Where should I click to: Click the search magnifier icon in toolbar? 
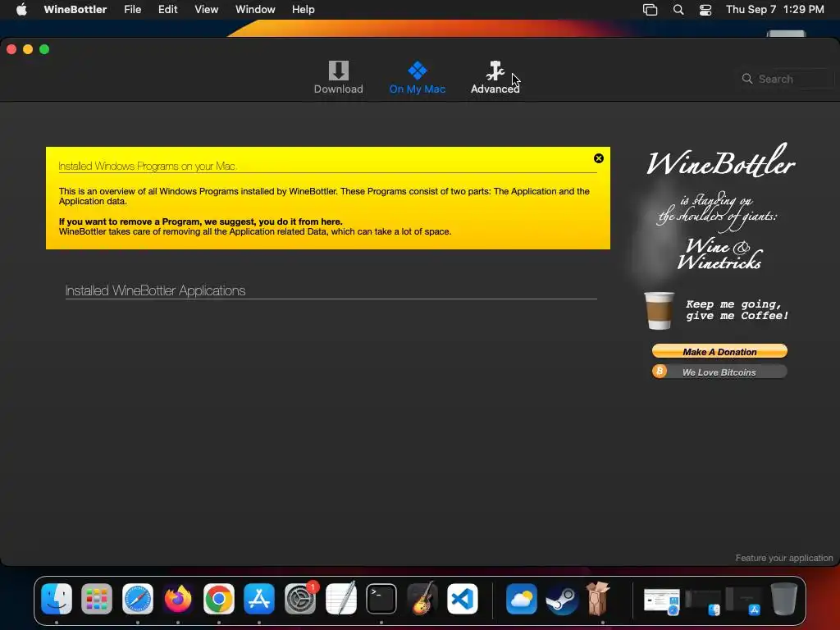(x=746, y=79)
